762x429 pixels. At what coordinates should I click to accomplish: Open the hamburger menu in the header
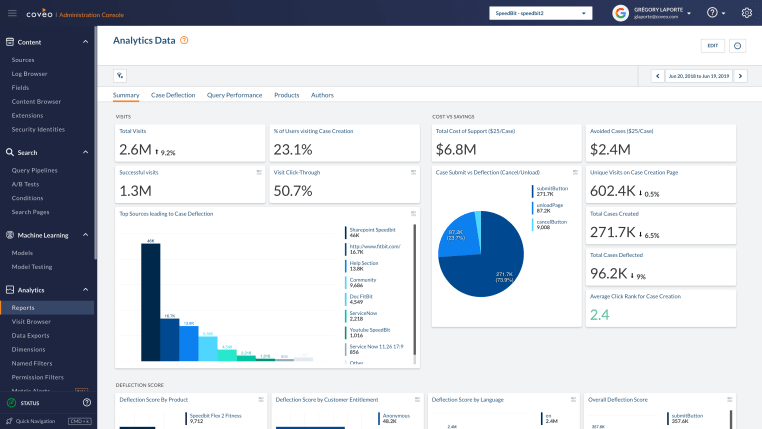pos(12,13)
